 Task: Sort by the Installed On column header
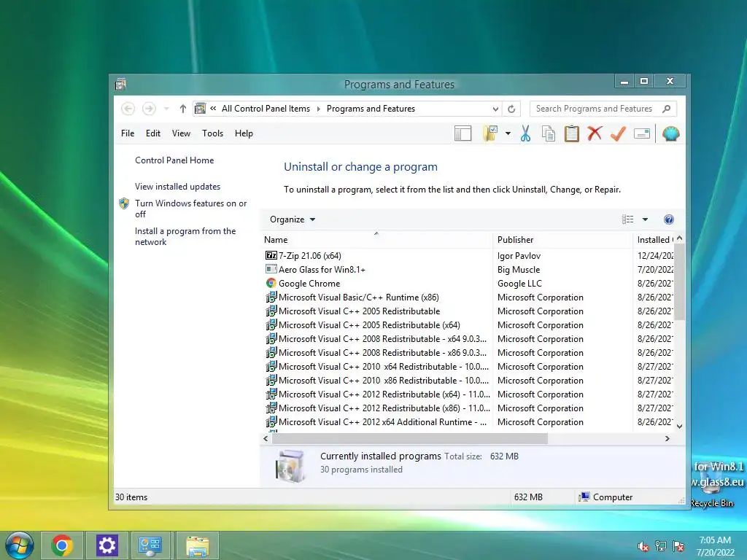654,240
